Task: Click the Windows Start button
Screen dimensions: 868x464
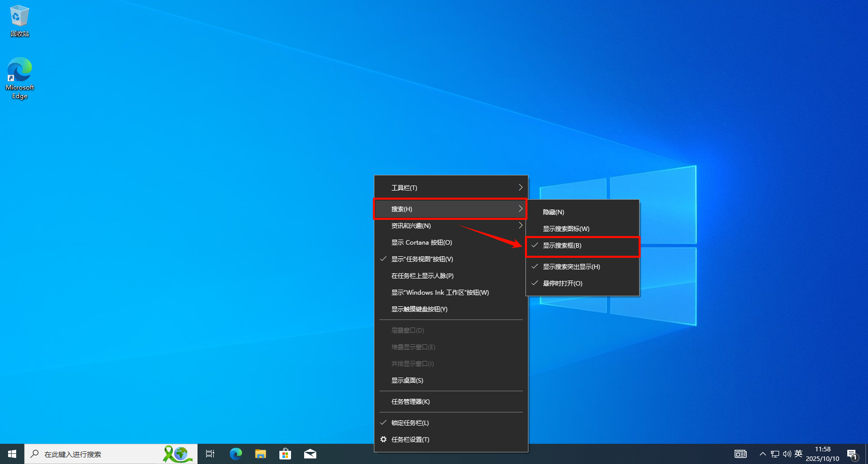Action: point(12,454)
